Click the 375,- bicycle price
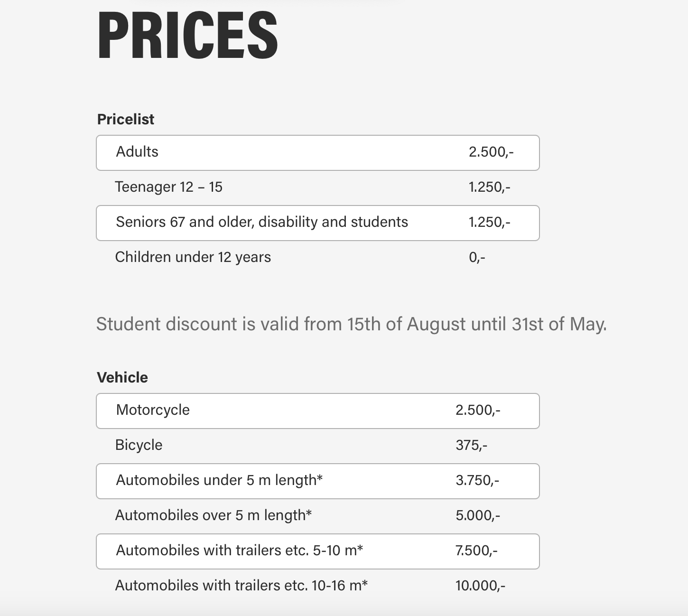 point(471,445)
